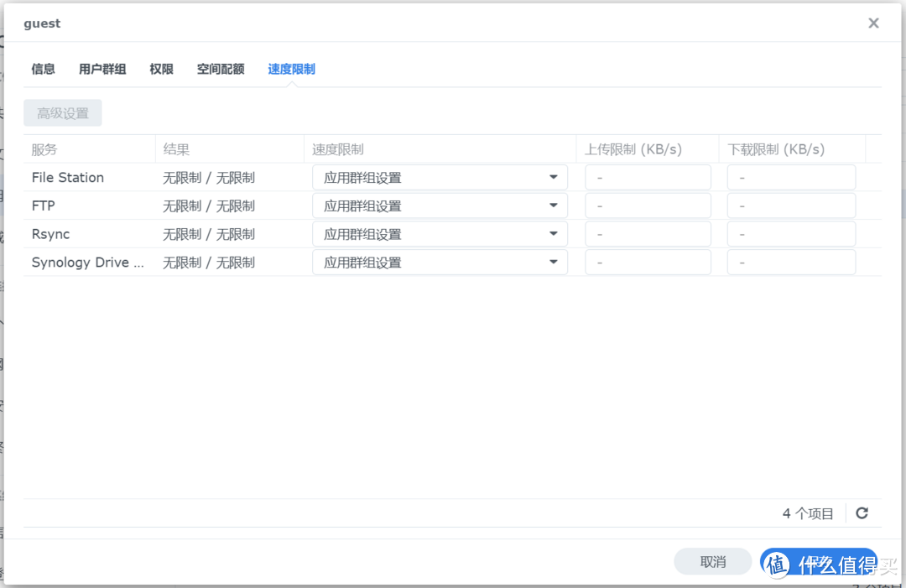This screenshot has height=588, width=906.
Task: Open the 空间配额 tab
Action: [220, 69]
